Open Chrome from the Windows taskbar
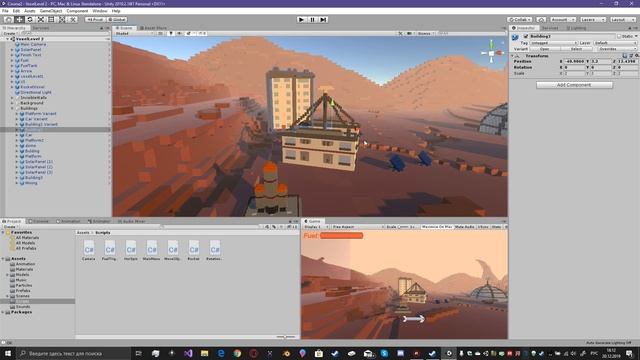Image resolution: width=640 pixels, height=360 pixels. pyautogui.click(x=237, y=353)
